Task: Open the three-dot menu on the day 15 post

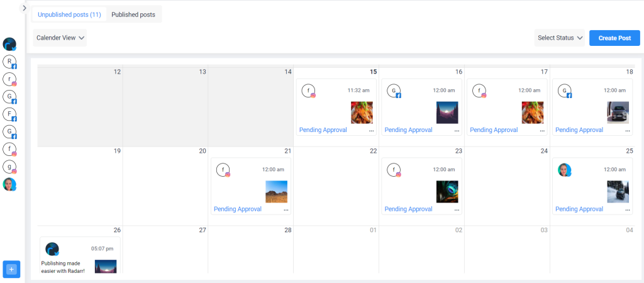Action: point(371,130)
